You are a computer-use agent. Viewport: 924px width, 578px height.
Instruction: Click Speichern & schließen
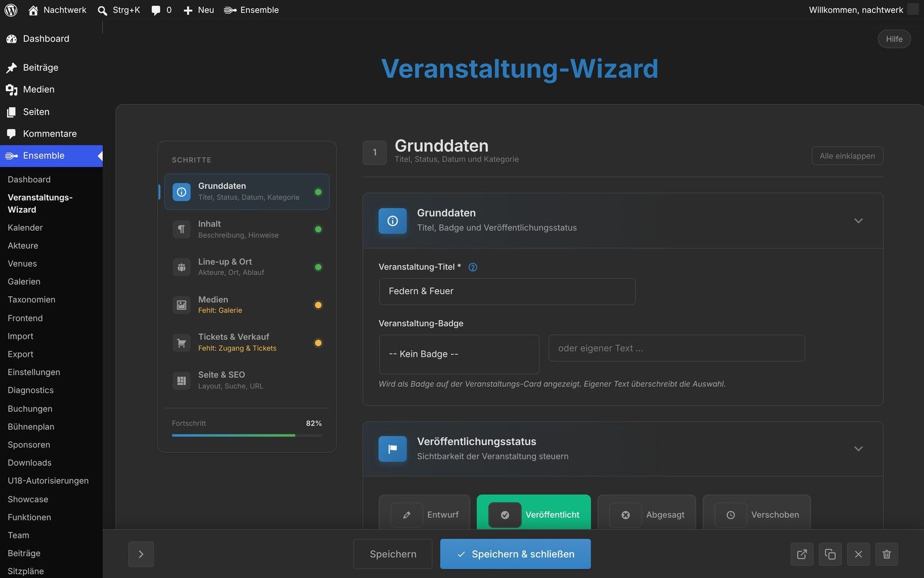(515, 554)
